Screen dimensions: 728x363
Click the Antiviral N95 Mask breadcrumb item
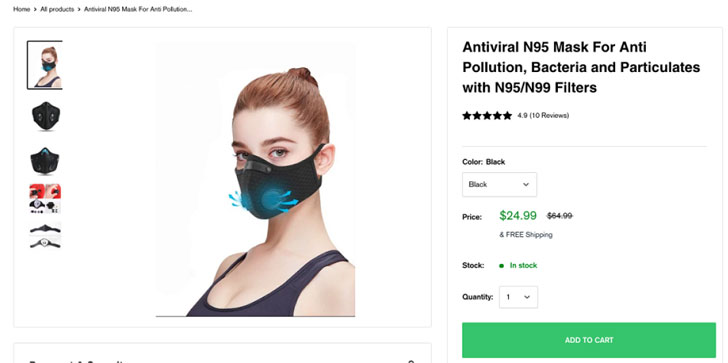(x=138, y=9)
